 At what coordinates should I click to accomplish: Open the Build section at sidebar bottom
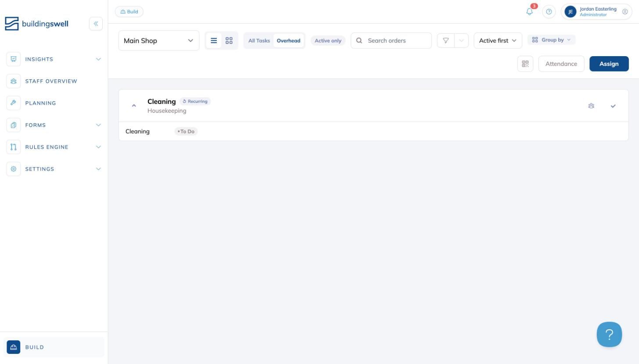(54, 347)
